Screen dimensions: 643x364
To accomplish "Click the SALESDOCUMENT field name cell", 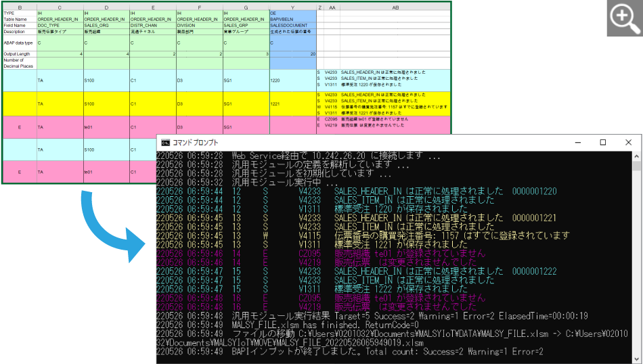I will pos(293,26).
